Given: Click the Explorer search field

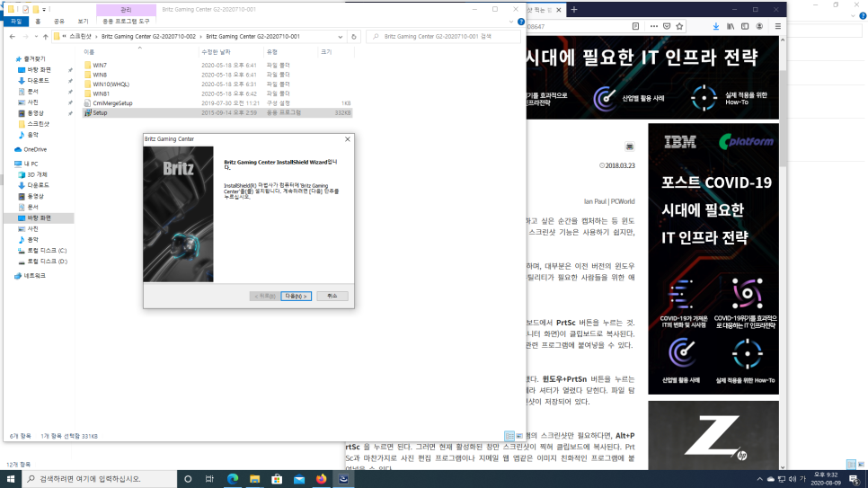Looking at the screenshot, I should [x=443, y=37].
